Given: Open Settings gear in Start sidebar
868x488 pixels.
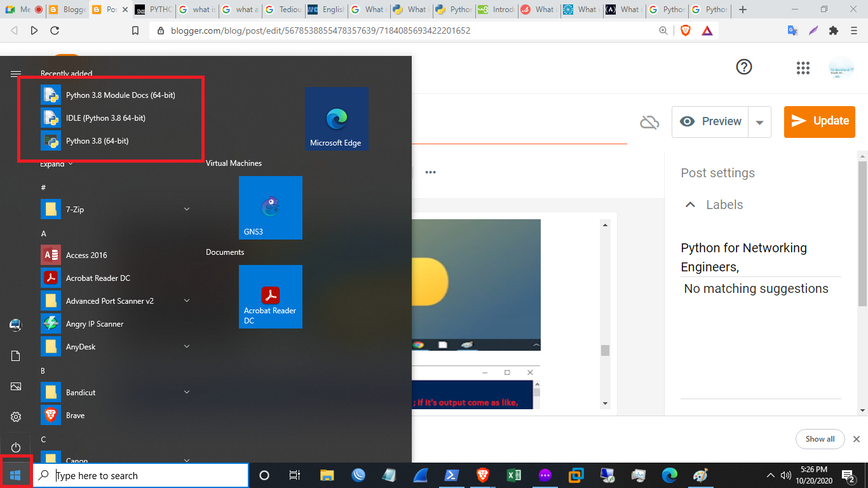Looking at the screenshot, I should (x=16, y=417).
